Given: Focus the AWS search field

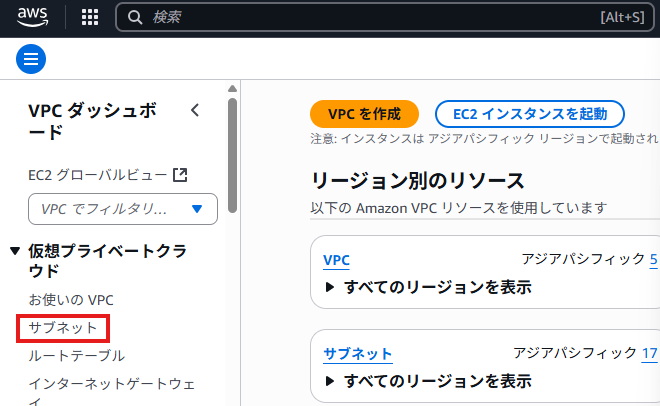Looking at the screenshot, I should tap(385, 17).
